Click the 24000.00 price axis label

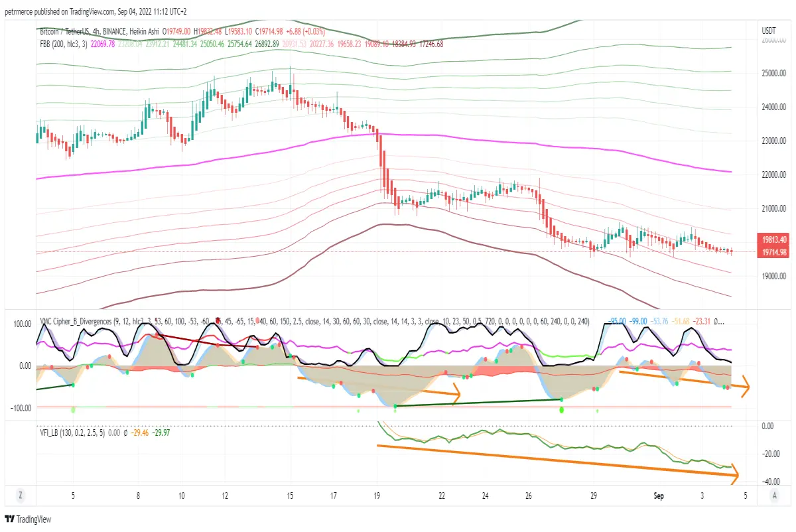[773, 107]
